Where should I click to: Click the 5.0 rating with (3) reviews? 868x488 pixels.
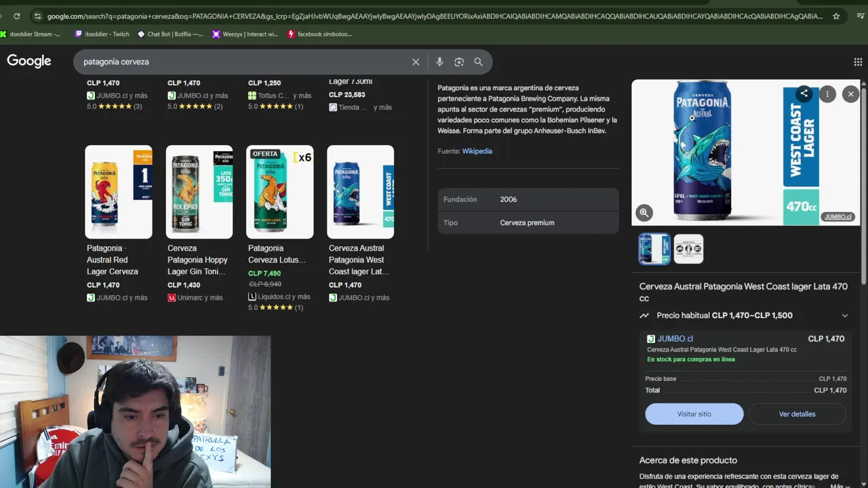115,106
